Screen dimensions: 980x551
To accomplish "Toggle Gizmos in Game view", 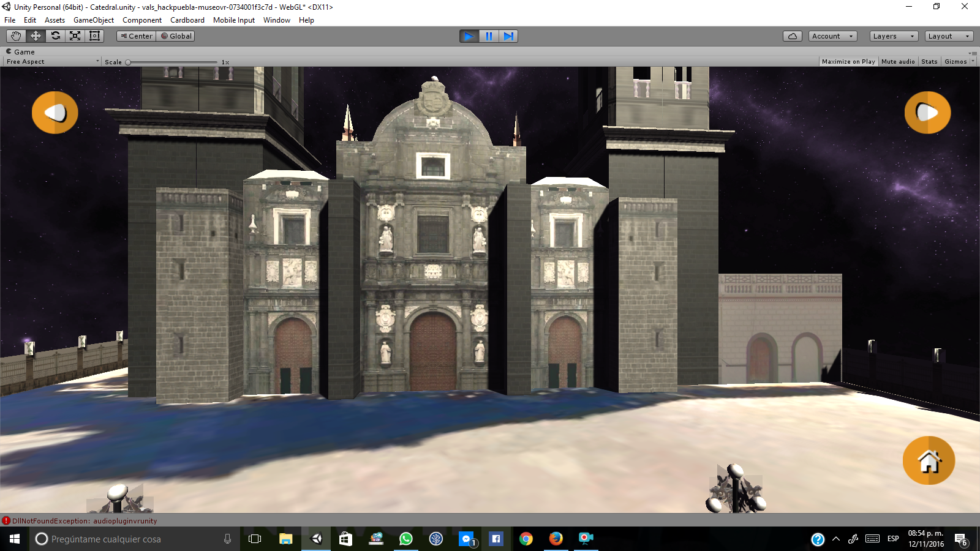I will [x=956, y=62].
